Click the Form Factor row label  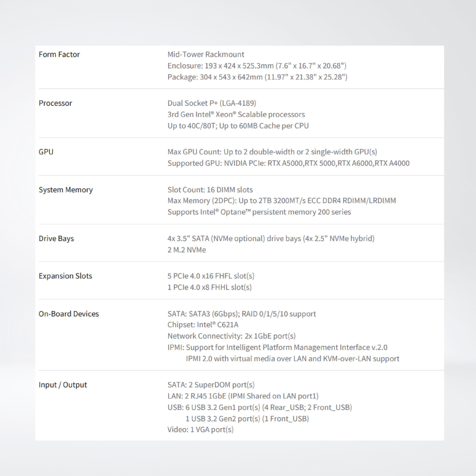point(59,54)
